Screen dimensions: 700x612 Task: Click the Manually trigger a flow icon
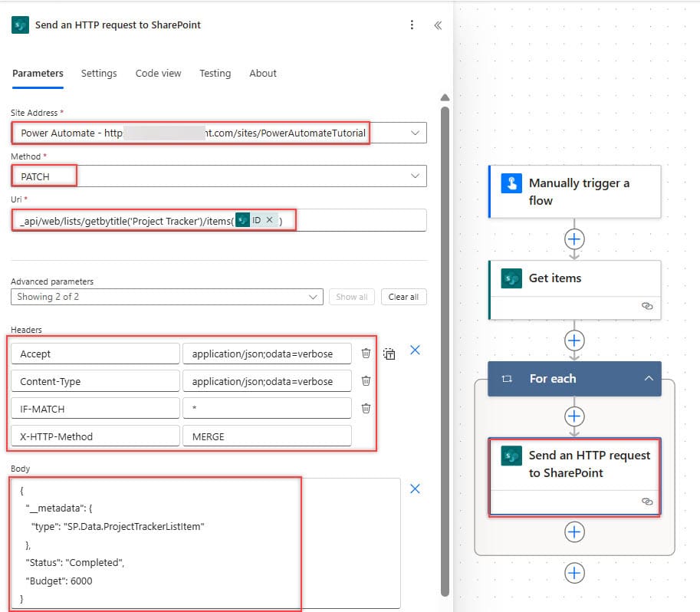(x=511, y=183)
